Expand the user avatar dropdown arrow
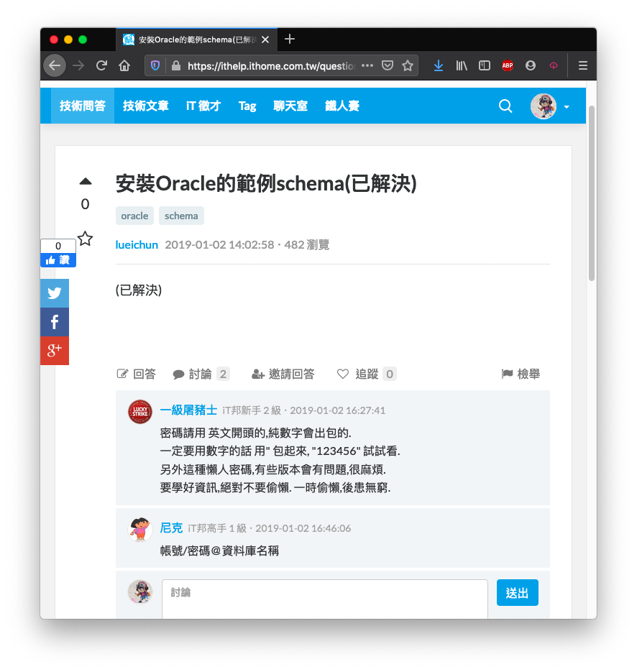This screenshot has height=672, width=637. click(567, 106)
